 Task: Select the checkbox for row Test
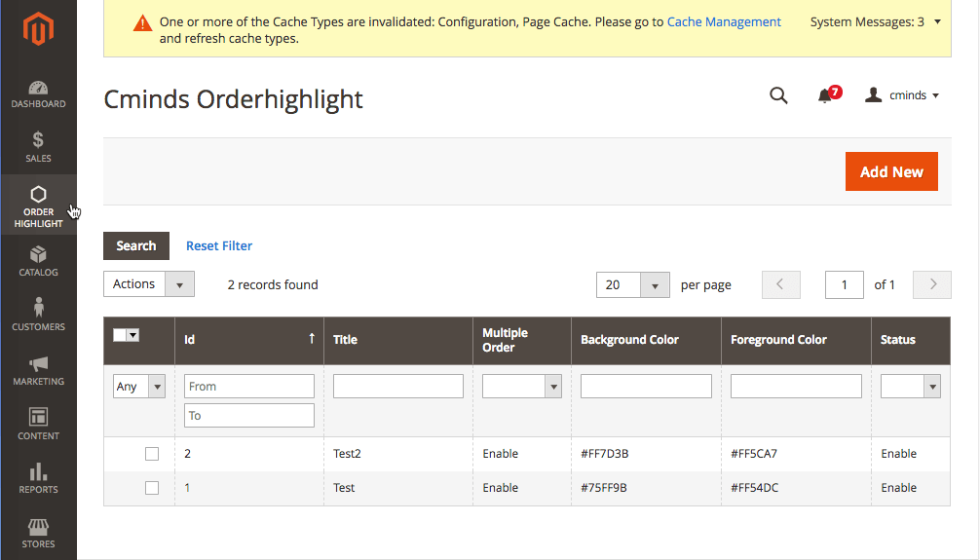(152, 488)
